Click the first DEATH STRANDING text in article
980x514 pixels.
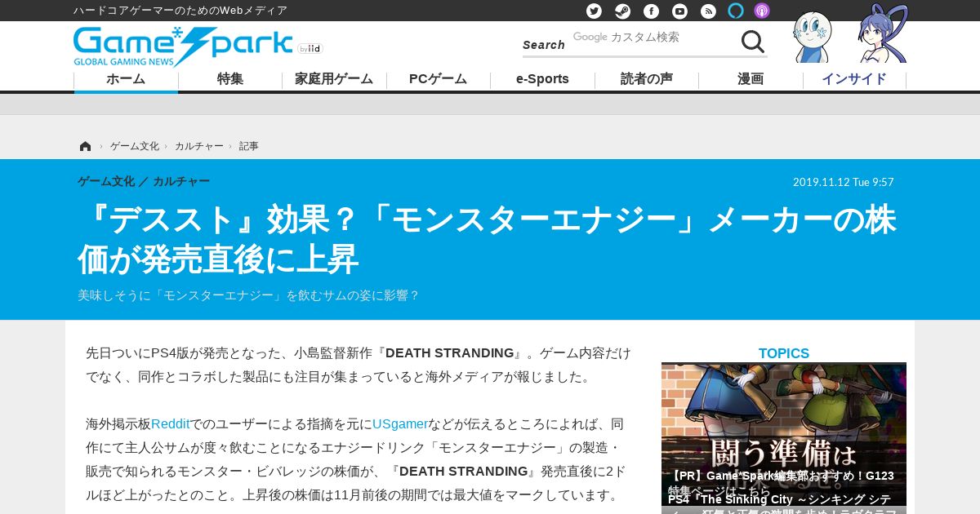(449, 353)
